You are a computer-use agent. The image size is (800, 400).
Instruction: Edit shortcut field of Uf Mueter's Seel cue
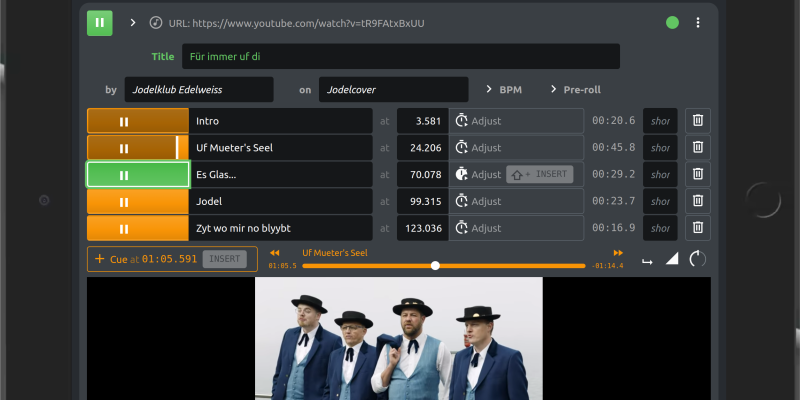(x=660, y=148)
